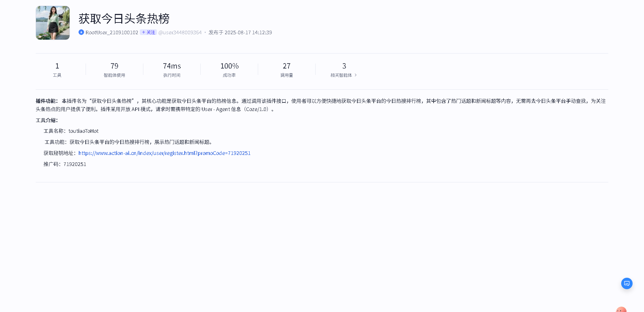
Task: Click the promo code 71920251 text
Action: (x=75, y=164)
